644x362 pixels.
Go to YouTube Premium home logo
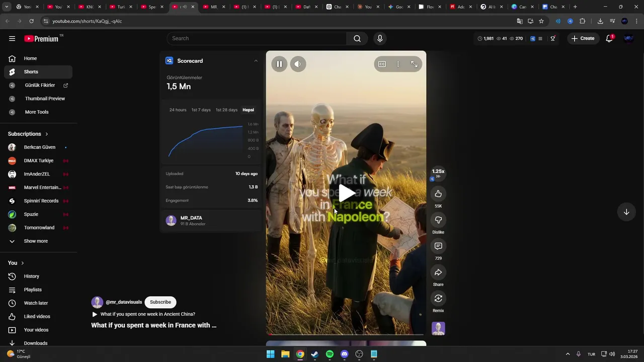click(x=41, y=39)
